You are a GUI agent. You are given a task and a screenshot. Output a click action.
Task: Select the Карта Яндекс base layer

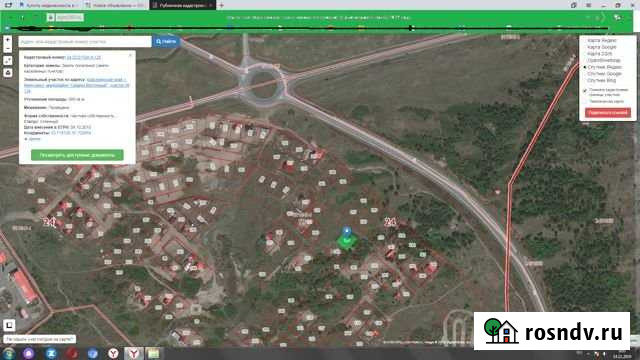pos(602,40)
